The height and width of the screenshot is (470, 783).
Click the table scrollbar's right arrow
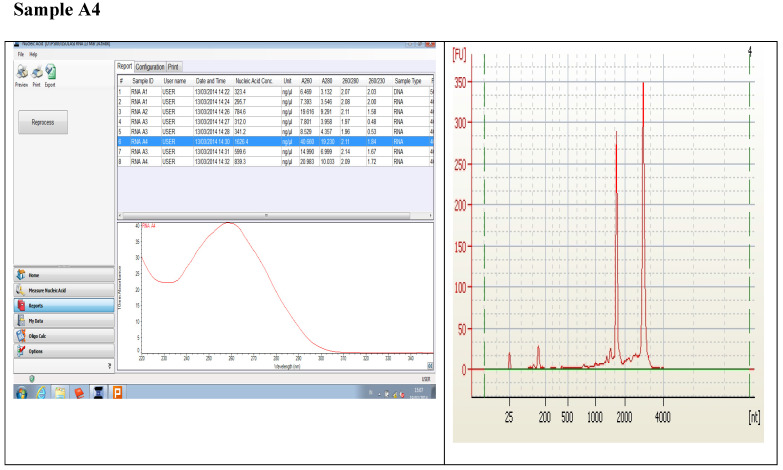pos(430,216)
